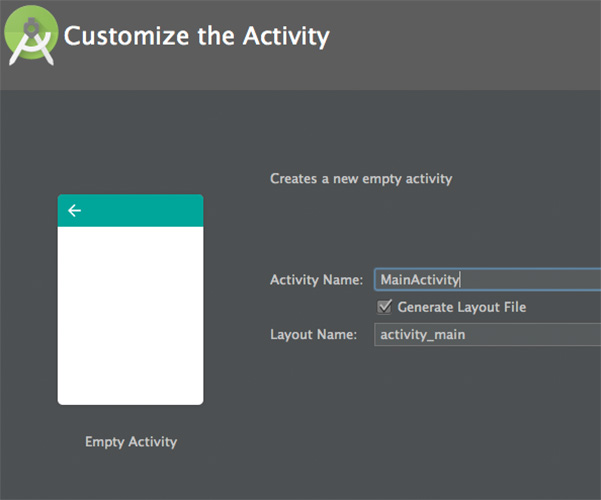
Task: Click empty teal area right of back arrow
Action: pos(150,211)
